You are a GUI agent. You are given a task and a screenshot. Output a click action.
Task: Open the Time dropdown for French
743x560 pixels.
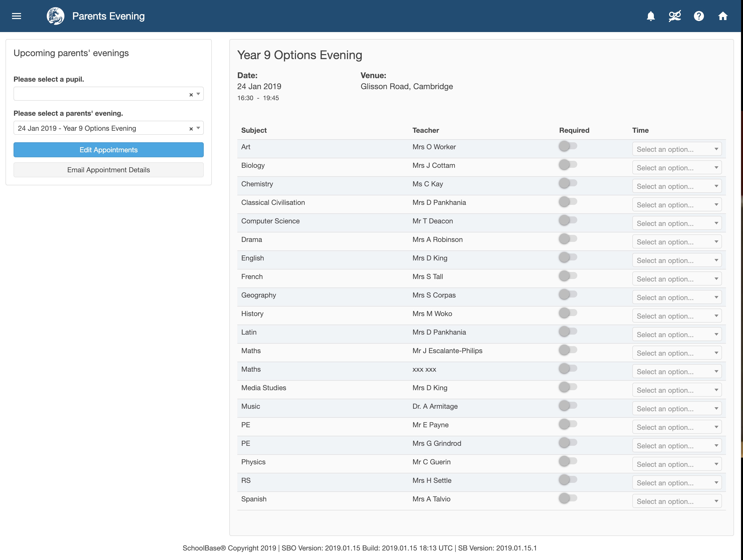(677, 279)
